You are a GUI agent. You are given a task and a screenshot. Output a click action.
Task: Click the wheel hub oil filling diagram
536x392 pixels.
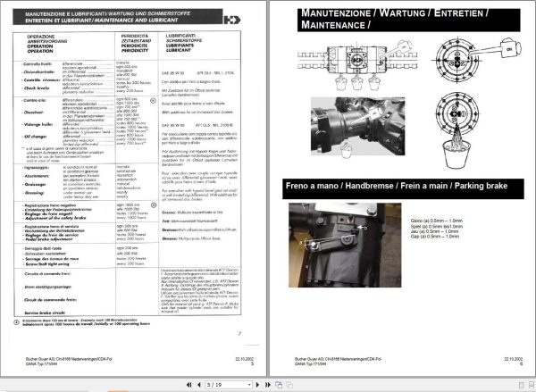click(478, 61)
